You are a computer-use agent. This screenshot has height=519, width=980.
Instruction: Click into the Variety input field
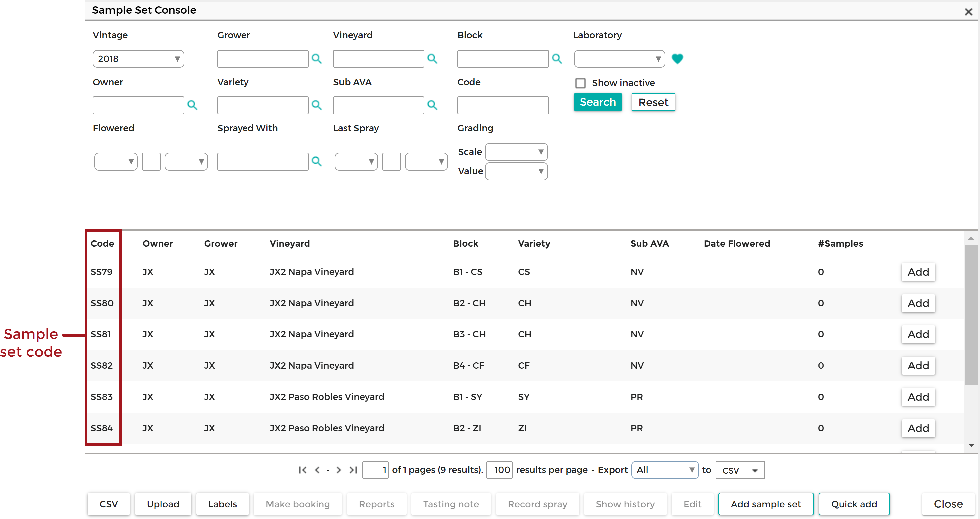(x=262, y=105)
